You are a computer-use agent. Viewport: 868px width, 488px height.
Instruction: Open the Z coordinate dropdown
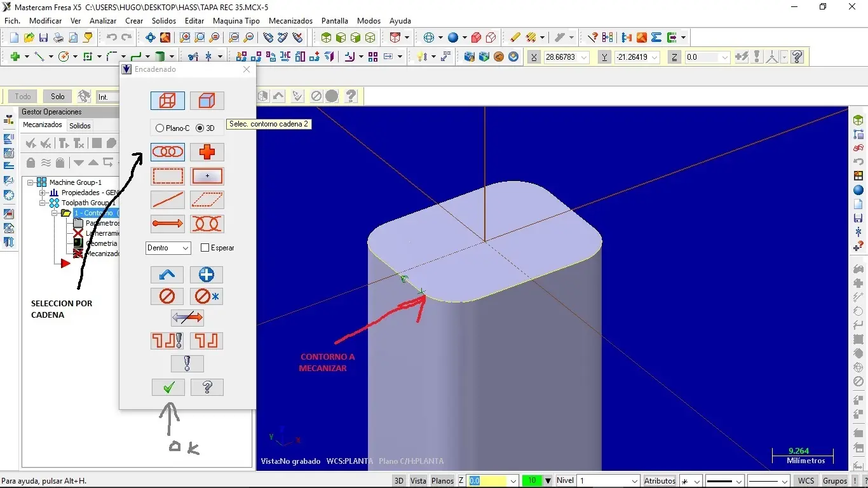click(x=724, y=57)
